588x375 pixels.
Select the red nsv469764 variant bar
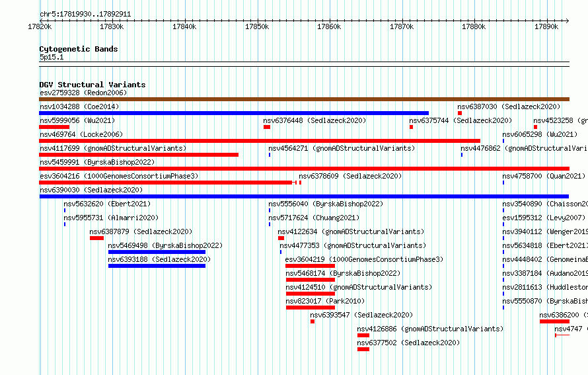(x=260, y=141)
